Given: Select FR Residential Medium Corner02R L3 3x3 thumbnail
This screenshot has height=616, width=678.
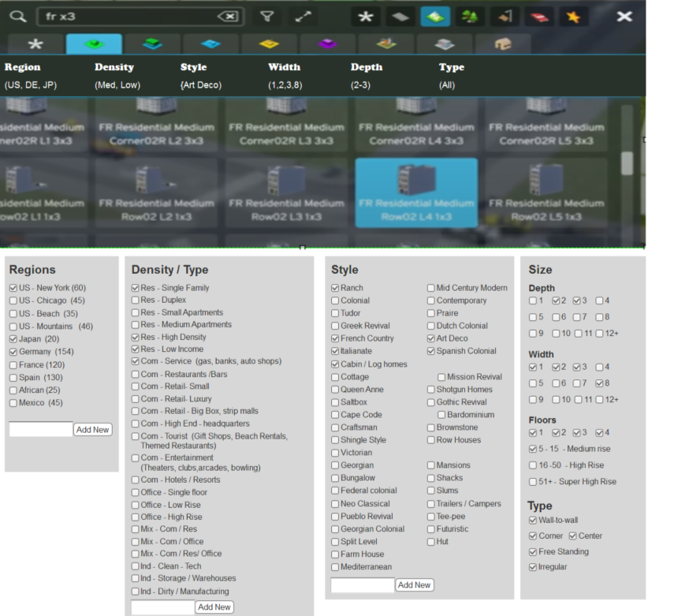Looking at the screenshot, I should tap(286, 124).
